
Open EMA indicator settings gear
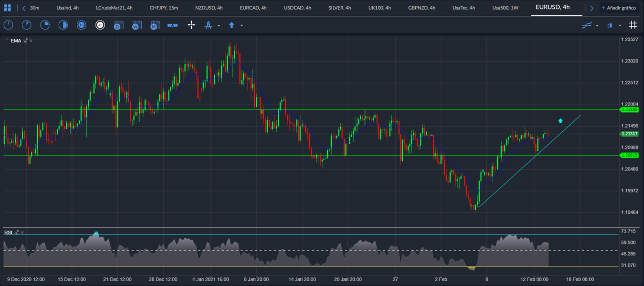tap(26, 41)
